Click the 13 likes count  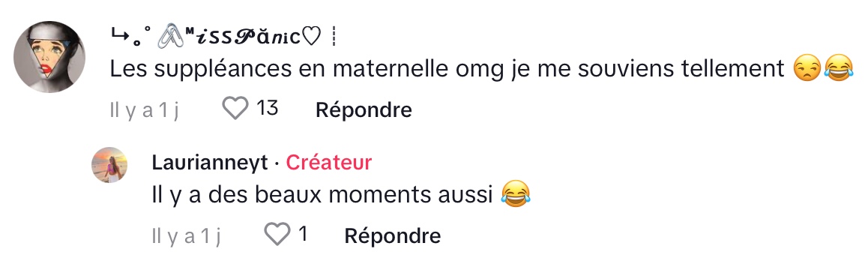[x=268, y=109]
